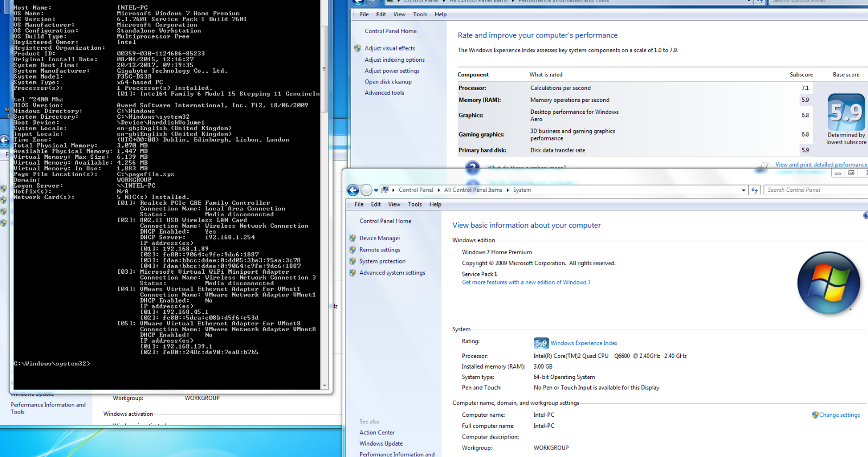
Task: Click the Command Prompt scrollbar down arrow
Action: 324,385
